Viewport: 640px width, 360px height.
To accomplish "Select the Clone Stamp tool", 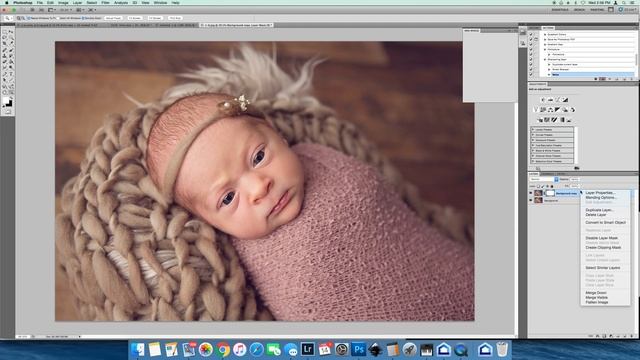I will click(x=4, y=56).
